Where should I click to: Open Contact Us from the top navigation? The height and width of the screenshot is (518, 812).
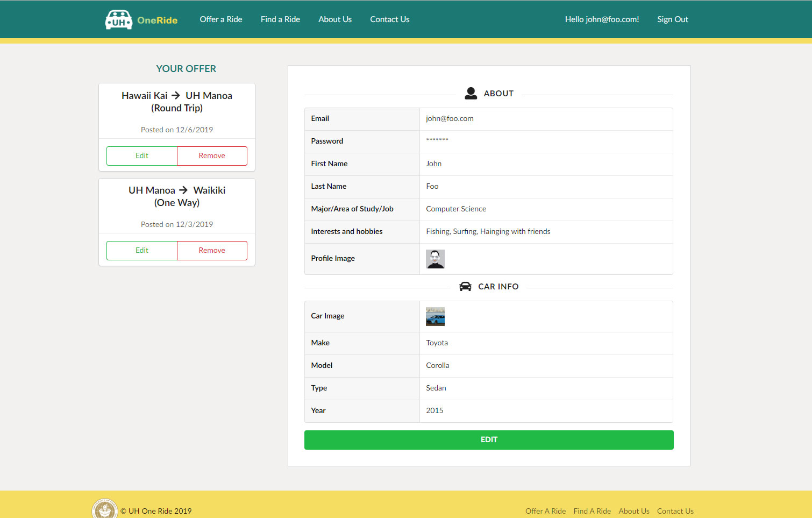tap(389, 19)
